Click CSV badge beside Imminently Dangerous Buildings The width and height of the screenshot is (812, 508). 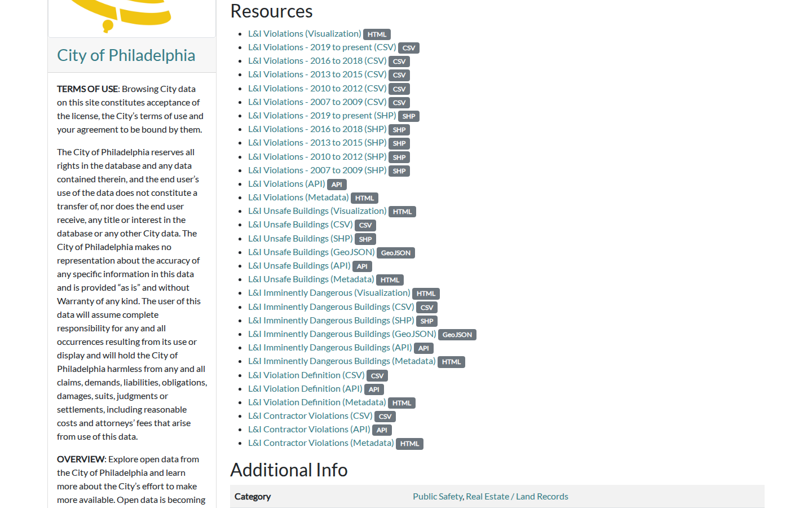pos(427,308)
